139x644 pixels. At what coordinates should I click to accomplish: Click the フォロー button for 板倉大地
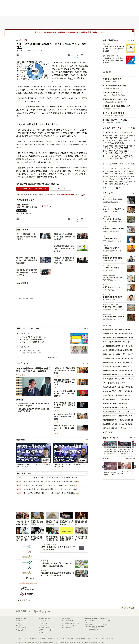point(46,206)
